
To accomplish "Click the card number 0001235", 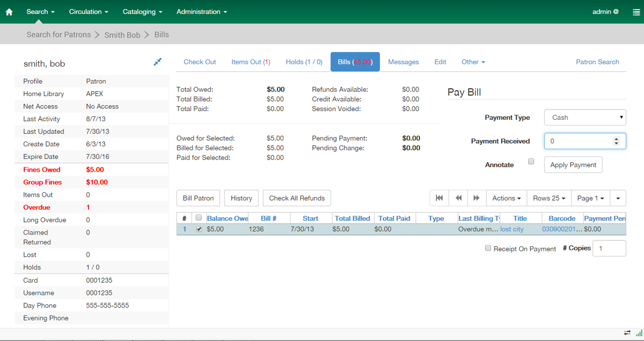I will pyautogui.click(x=99, y=280).
